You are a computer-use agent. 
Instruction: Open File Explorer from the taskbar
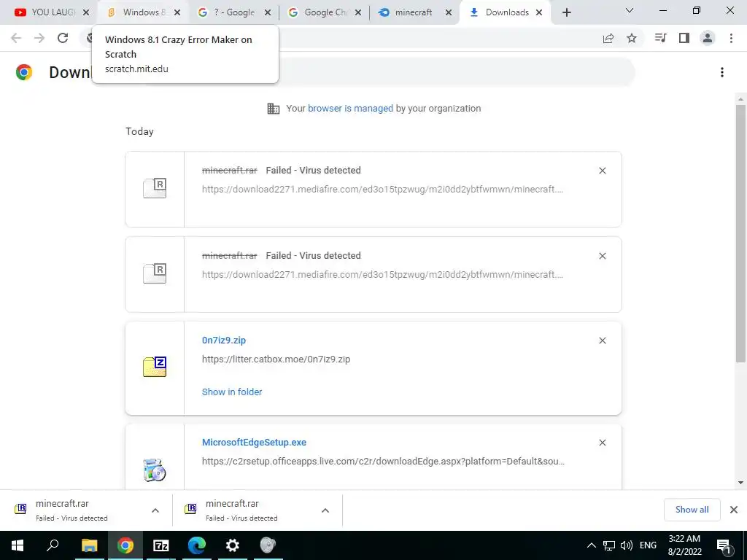tap(89, 545)
